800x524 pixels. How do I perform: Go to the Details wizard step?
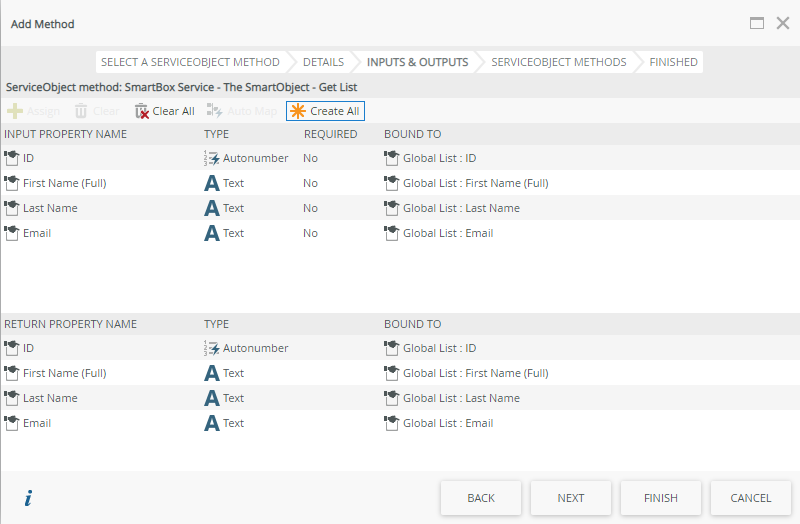(x=322, y=62)
